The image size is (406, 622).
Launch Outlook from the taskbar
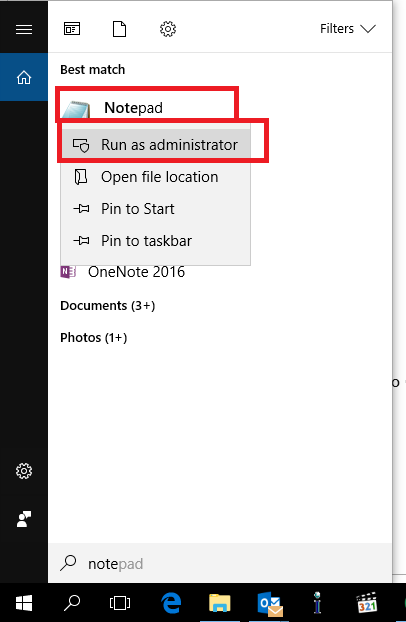coord(269,604)
